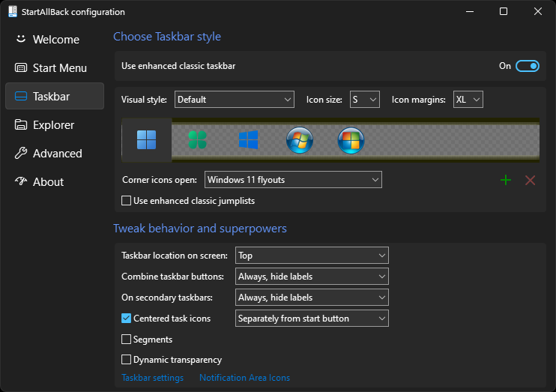Add a custom start button image (green plus)
Screen dimensions: 556x392
(506, 180)
